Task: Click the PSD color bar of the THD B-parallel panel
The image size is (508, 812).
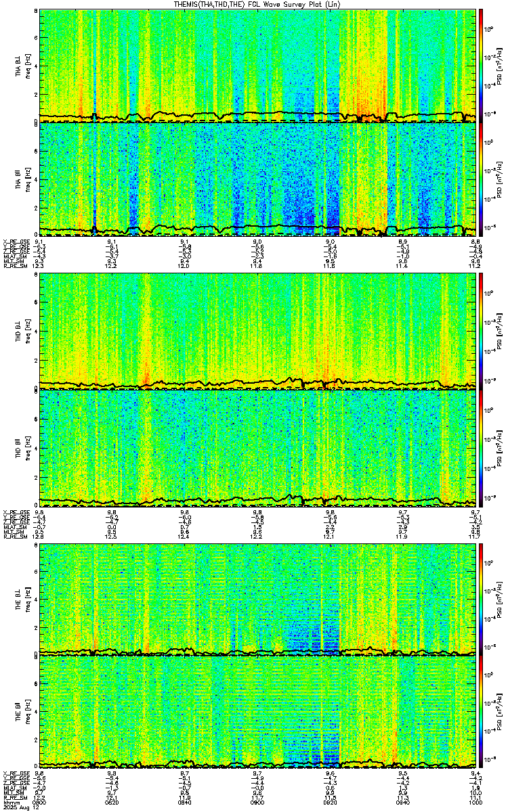Action: (x=481, y=447)
